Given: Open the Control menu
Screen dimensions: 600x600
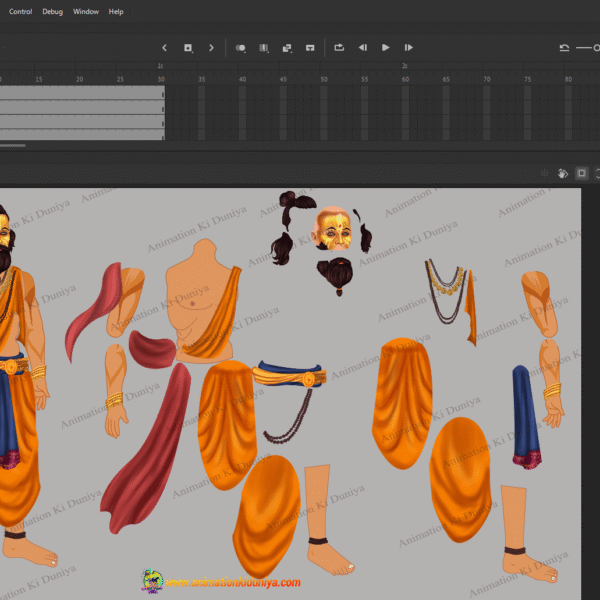Looking at the screenshot, I should tap(20, 11).
